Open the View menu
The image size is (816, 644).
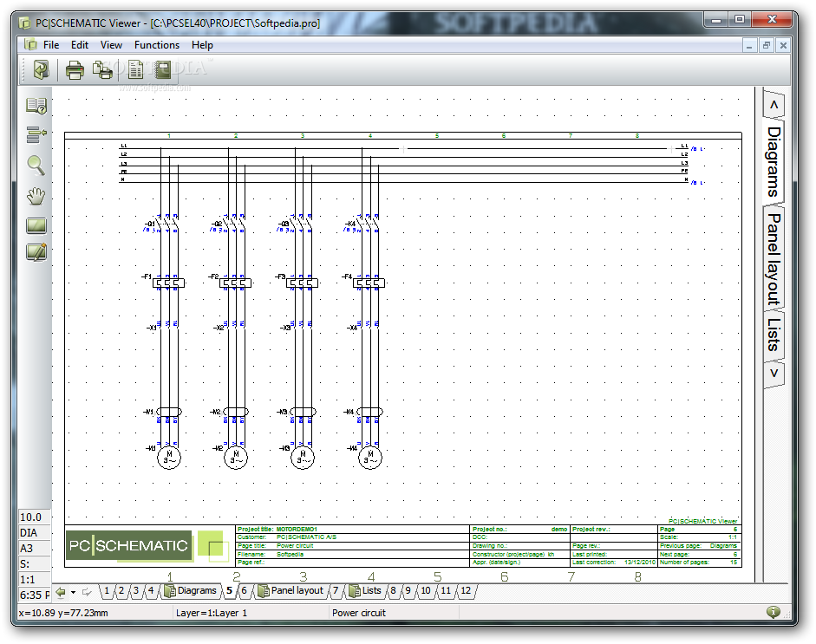point(111,45)
